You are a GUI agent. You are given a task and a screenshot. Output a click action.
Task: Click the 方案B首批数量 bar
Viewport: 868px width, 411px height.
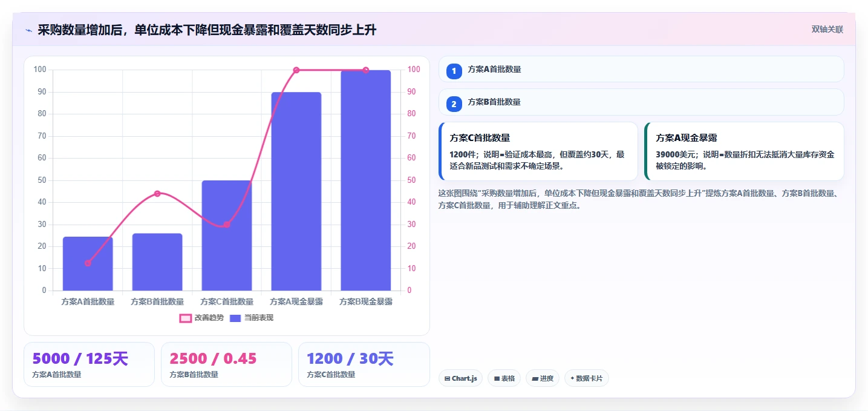click(157, 262)
